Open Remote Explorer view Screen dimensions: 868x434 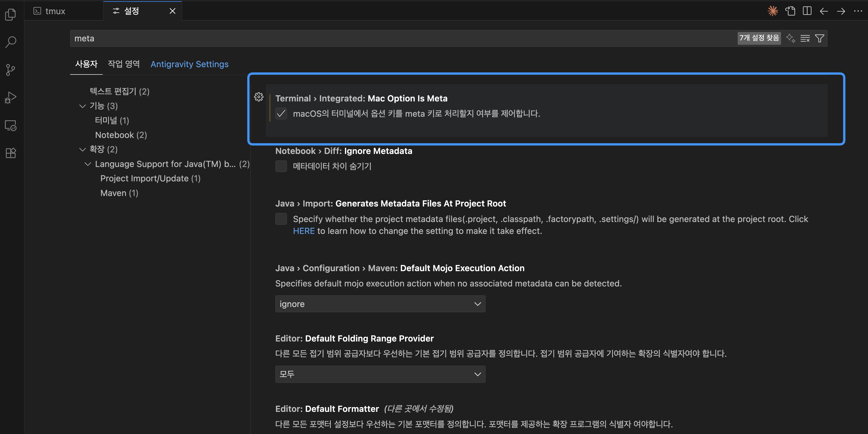[11, 125]
